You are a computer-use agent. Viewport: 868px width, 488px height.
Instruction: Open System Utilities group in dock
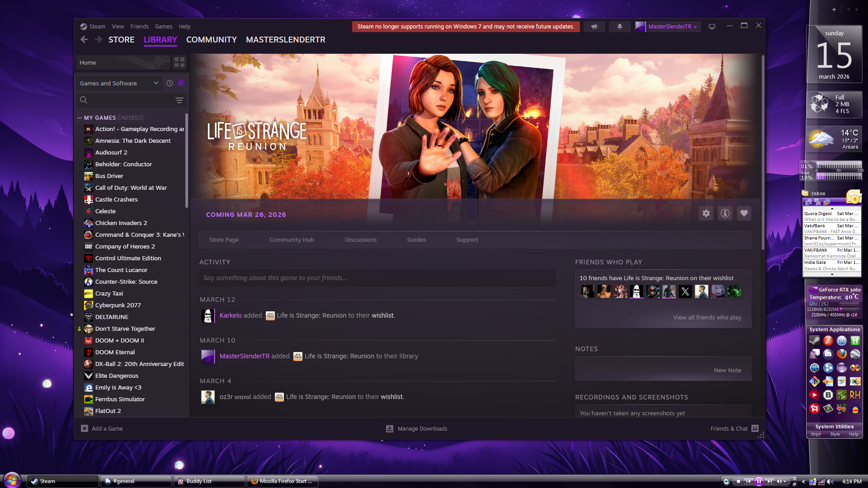coord(835,427)
